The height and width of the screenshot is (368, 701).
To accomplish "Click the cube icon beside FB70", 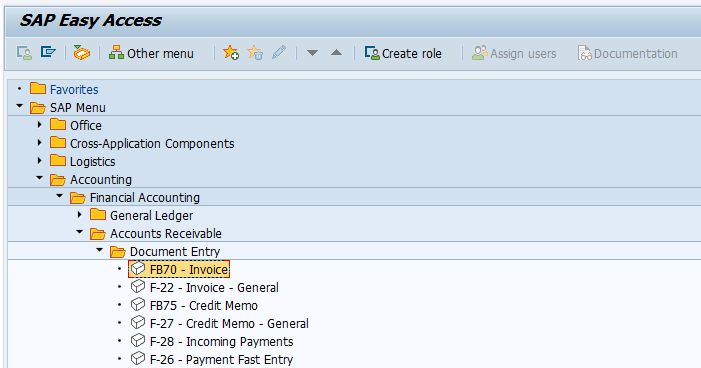I will pyautogui.click(x=138, y=268).
